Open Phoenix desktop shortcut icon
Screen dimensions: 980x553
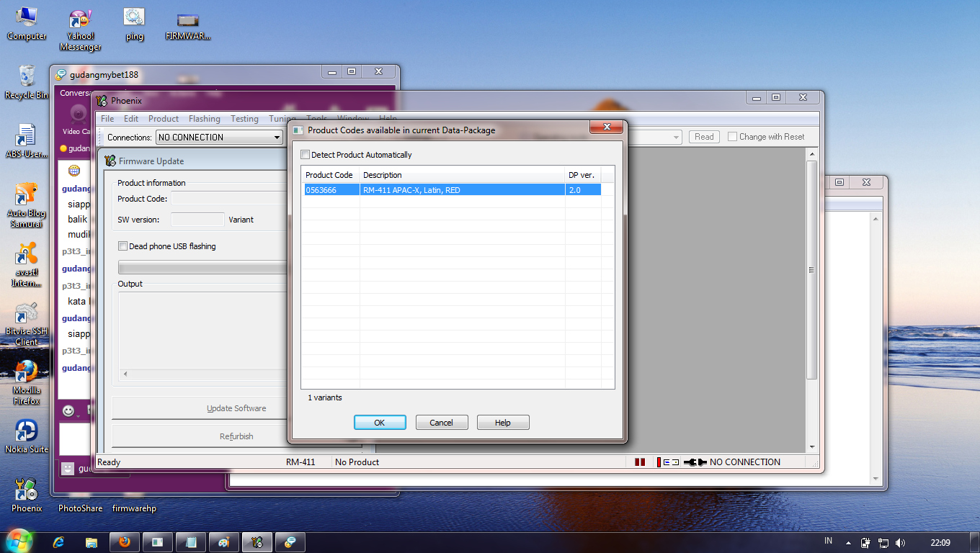(x=27, y=495)
